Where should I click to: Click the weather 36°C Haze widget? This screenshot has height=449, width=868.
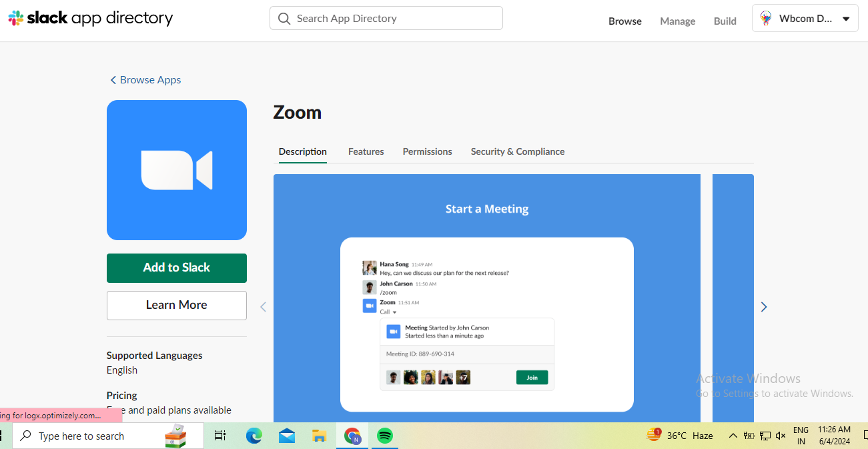[x=680, y=436]
